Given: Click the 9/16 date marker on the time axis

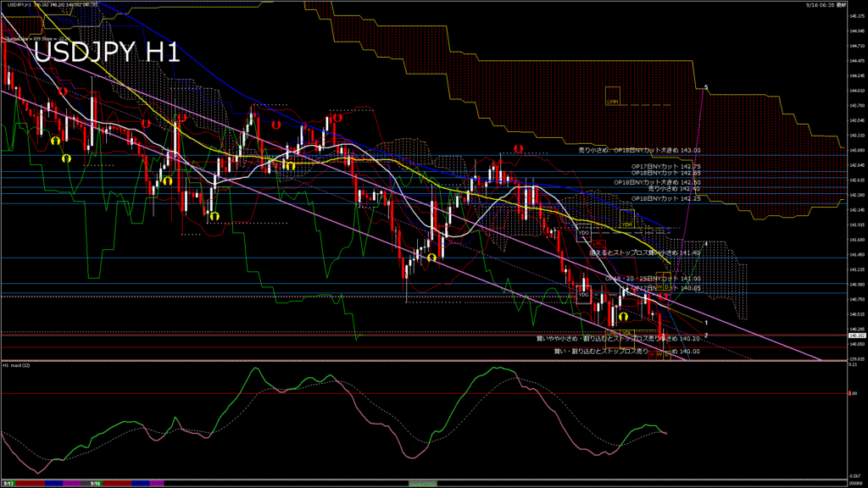Looking at the screenshot, I should 94,483.
